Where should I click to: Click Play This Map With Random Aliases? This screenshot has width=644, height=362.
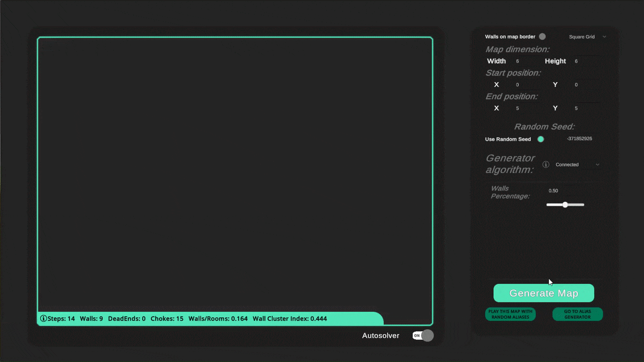pyautogui.click(x=510, y=314)
